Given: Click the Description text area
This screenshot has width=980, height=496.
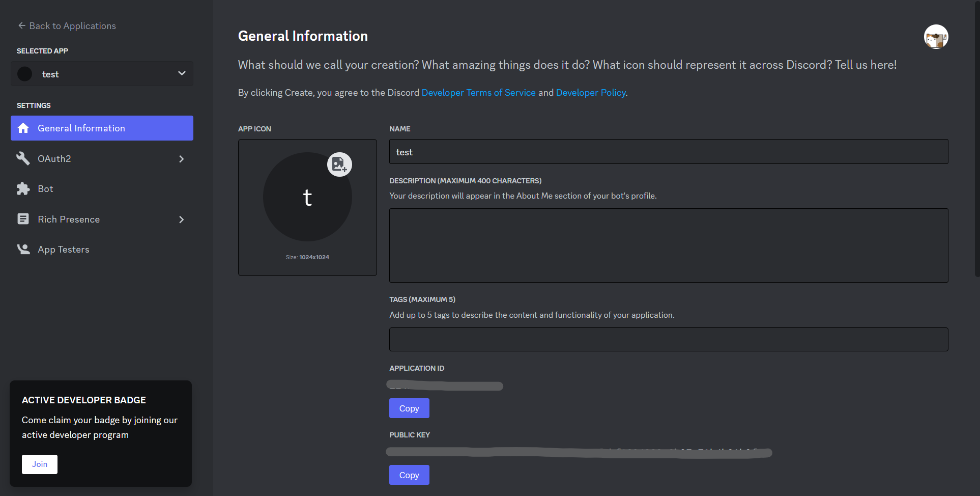Looking at the screenshot, I should (669, 245).
